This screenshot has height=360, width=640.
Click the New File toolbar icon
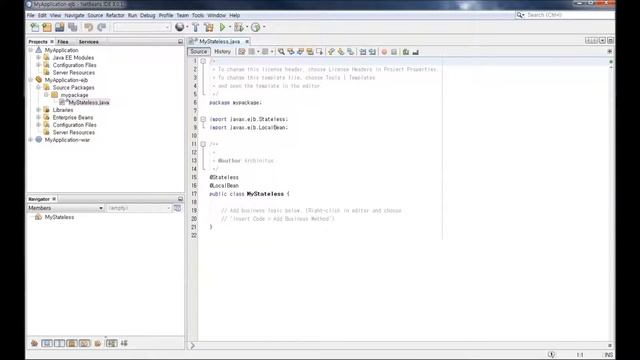pos(35,27)
